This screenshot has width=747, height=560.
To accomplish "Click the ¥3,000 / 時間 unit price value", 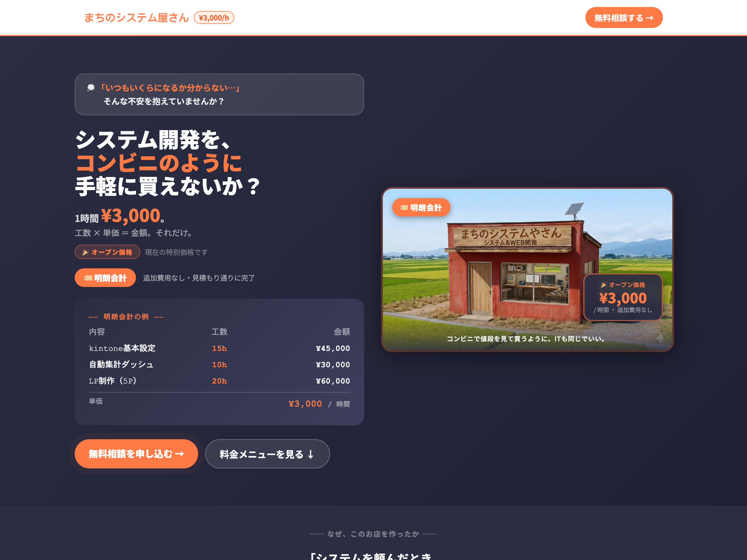I will tap(319, 404).
